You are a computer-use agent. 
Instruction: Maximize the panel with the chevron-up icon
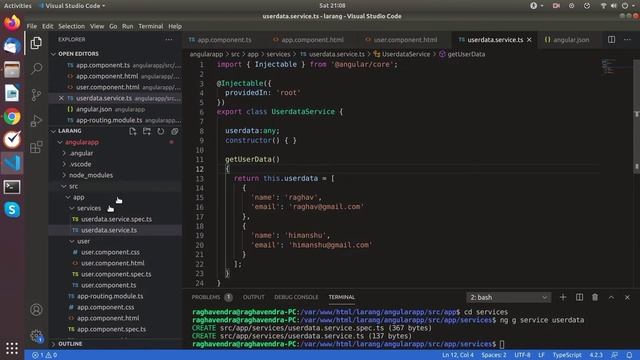click(611, 297)
